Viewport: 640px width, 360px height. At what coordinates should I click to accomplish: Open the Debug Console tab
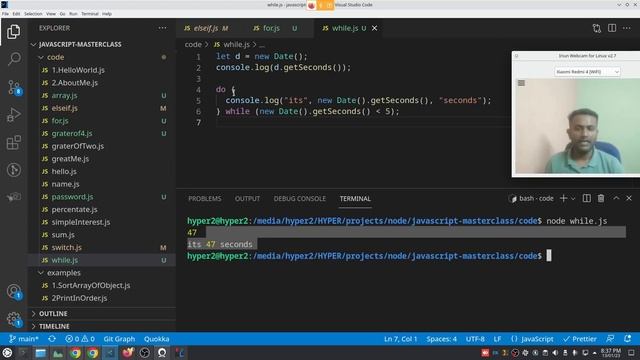pos(300,199)
